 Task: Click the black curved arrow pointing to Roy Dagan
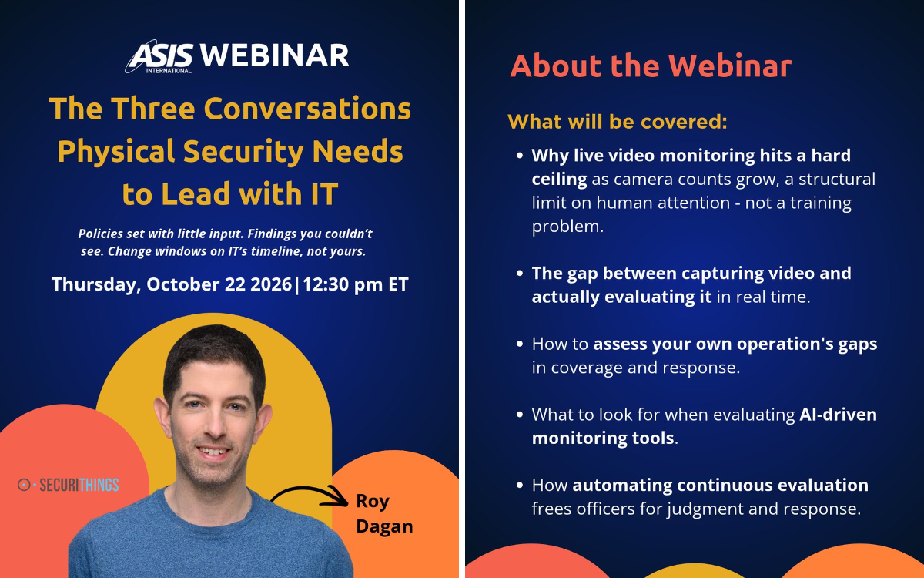309,499
